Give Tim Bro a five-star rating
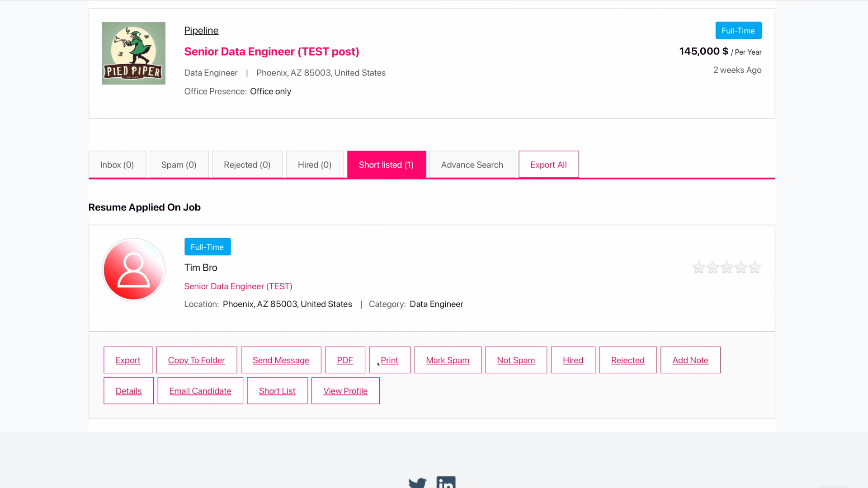 point(755,267)
